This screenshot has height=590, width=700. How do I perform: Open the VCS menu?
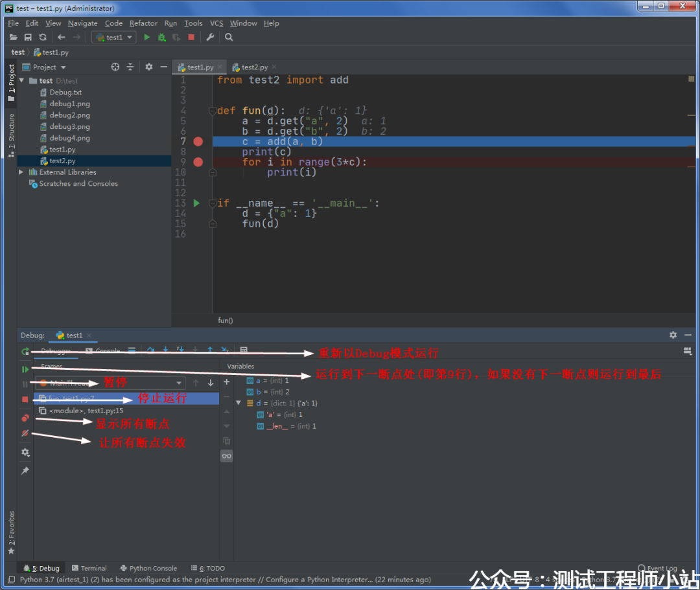[x=216, y=23]
